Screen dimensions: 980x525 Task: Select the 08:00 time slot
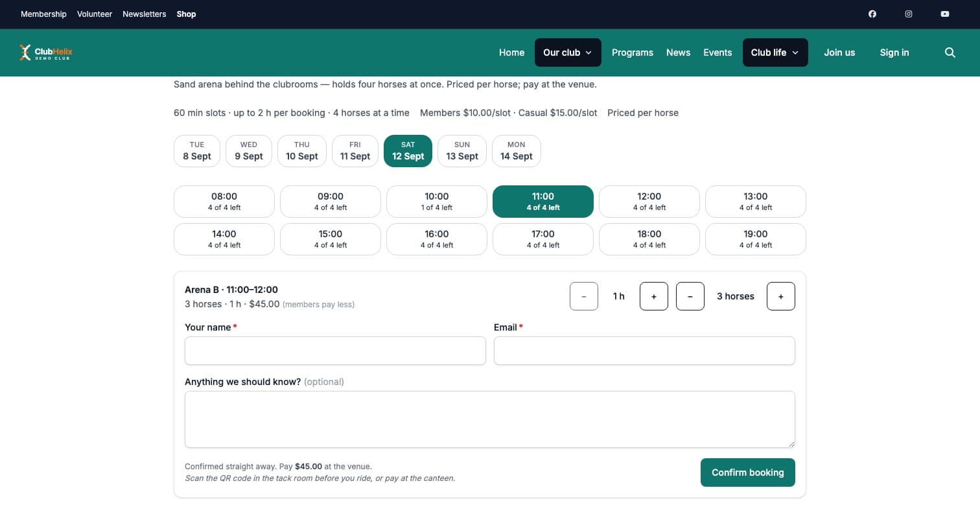point(224,202)
